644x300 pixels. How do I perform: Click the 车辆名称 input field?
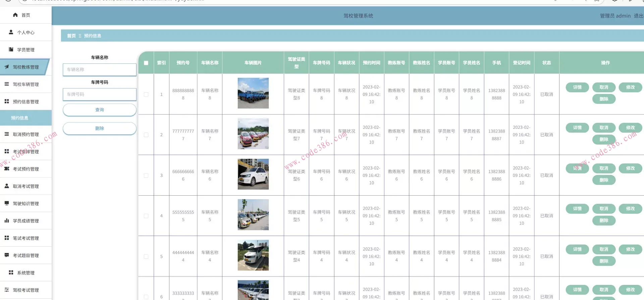(x=100, y=69)
